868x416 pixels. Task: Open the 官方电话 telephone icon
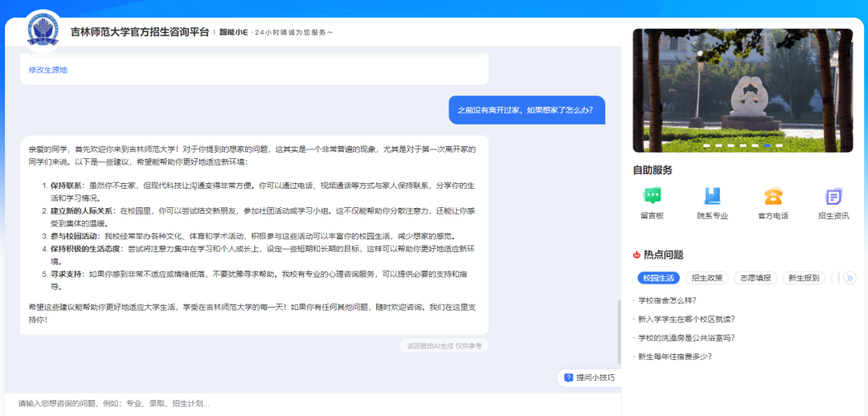773,196
